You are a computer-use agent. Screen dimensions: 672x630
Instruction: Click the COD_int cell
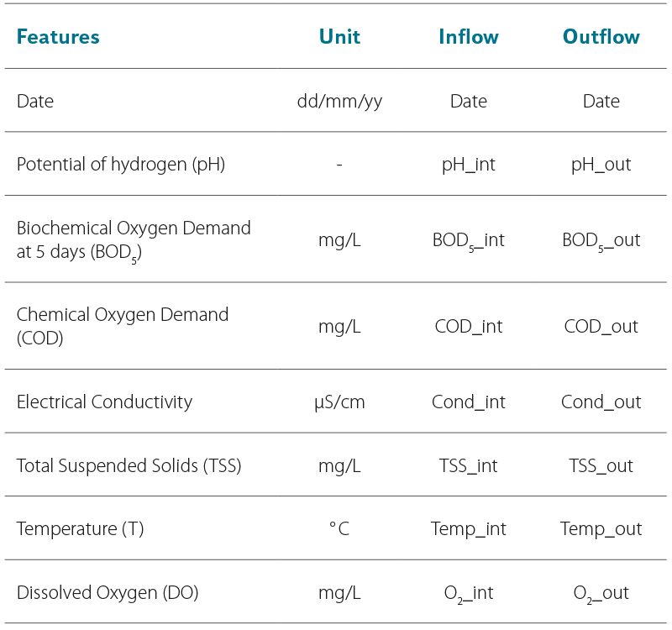(469, 327)
